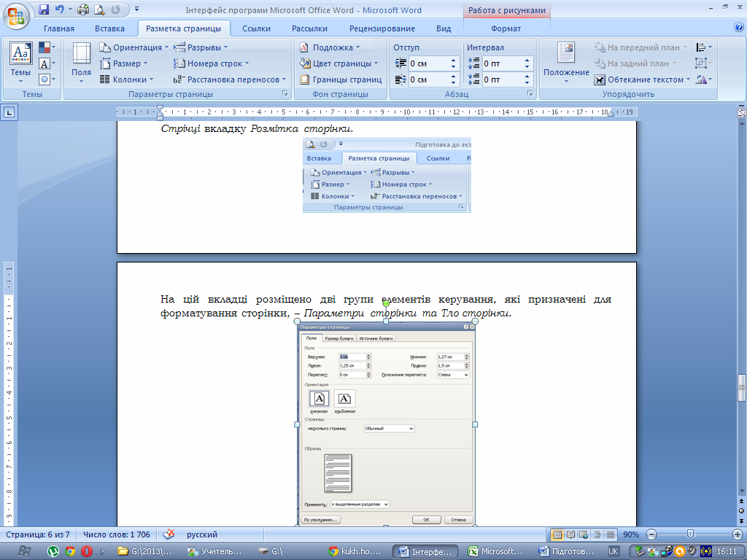The image size is (747, 560).
Task: Undo last action in Quick Access toolbar
Action: (60, 9)
